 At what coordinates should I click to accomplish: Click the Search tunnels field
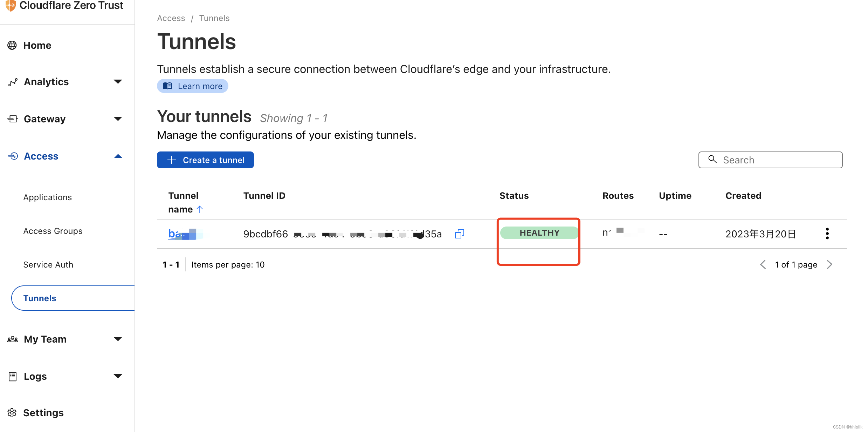coord(771,160)
